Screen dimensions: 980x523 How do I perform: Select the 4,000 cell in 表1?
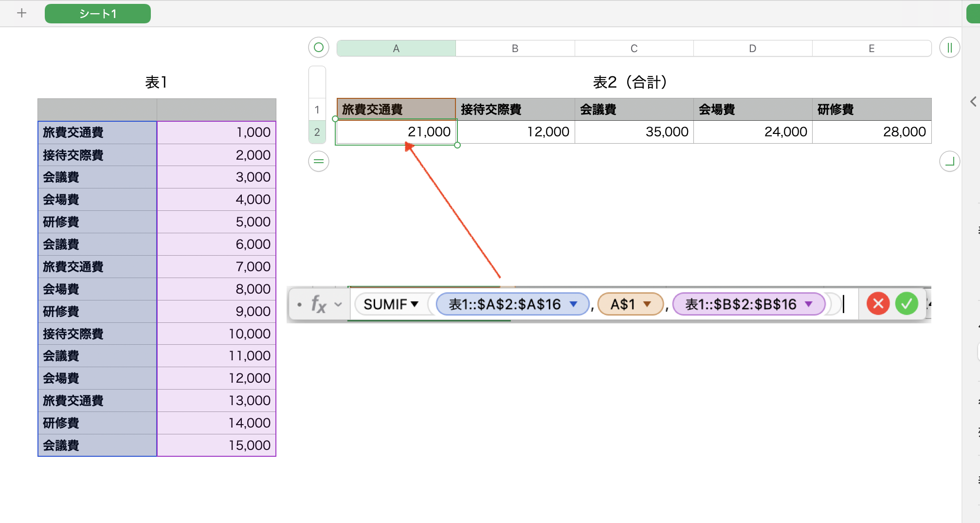coord(216,200)
